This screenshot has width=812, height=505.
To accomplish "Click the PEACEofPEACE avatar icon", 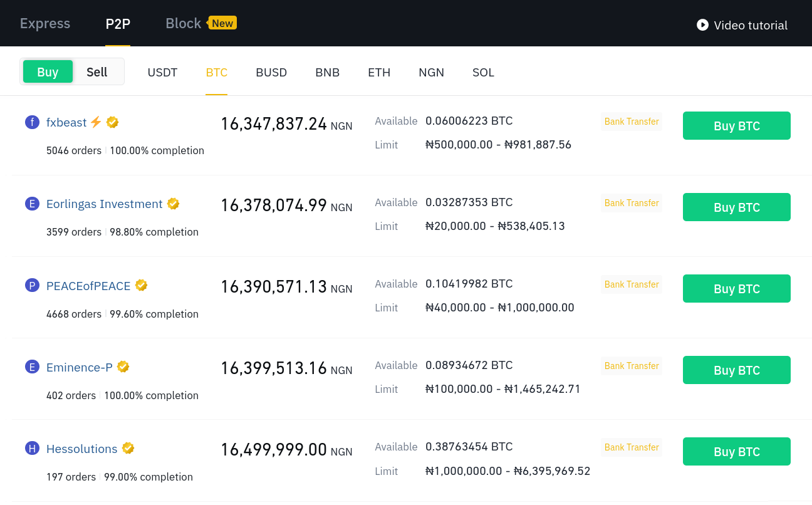I will [x=32, y=286].
